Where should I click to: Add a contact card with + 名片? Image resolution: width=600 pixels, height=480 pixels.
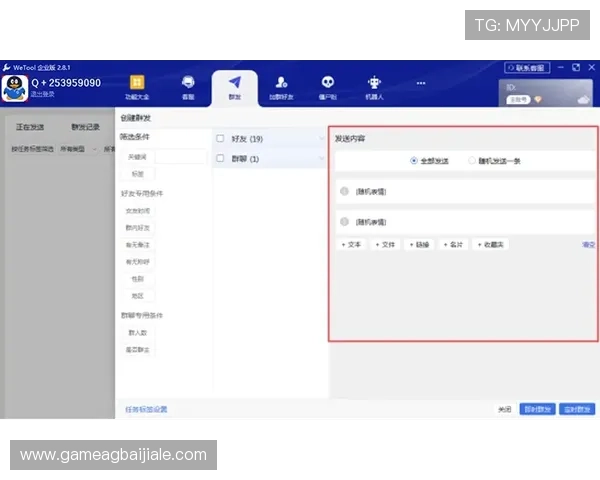453,245
